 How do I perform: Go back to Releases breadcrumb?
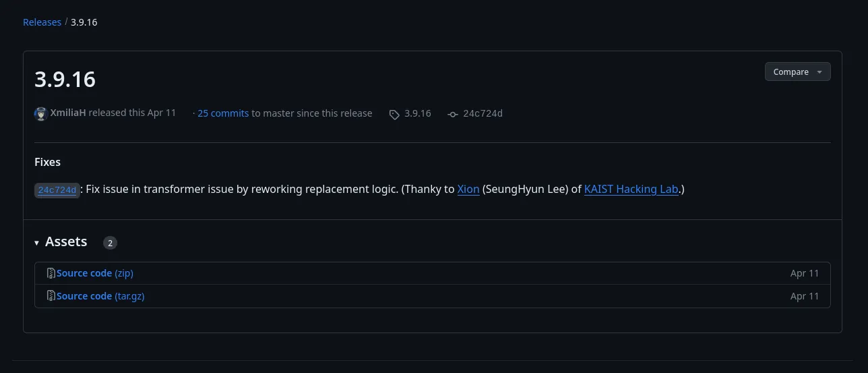(42, 22)
